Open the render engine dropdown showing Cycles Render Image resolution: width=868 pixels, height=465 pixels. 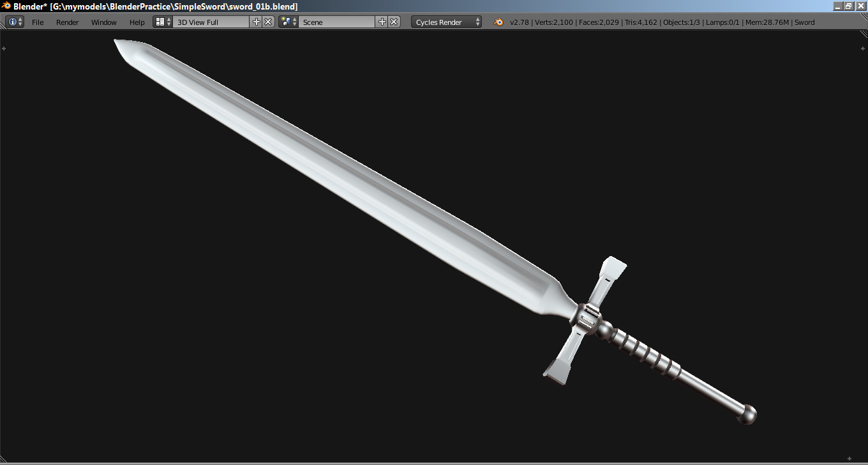(x=444, y=22)
